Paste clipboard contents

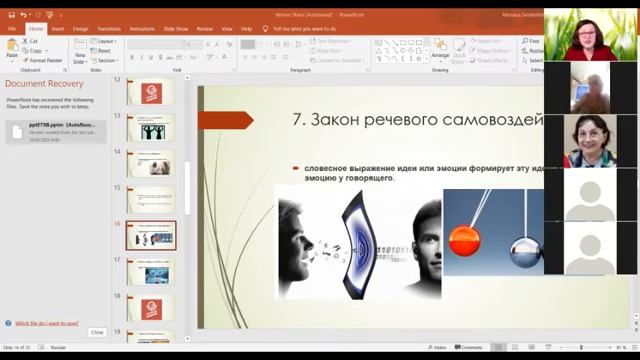click(x=12, y=51)
